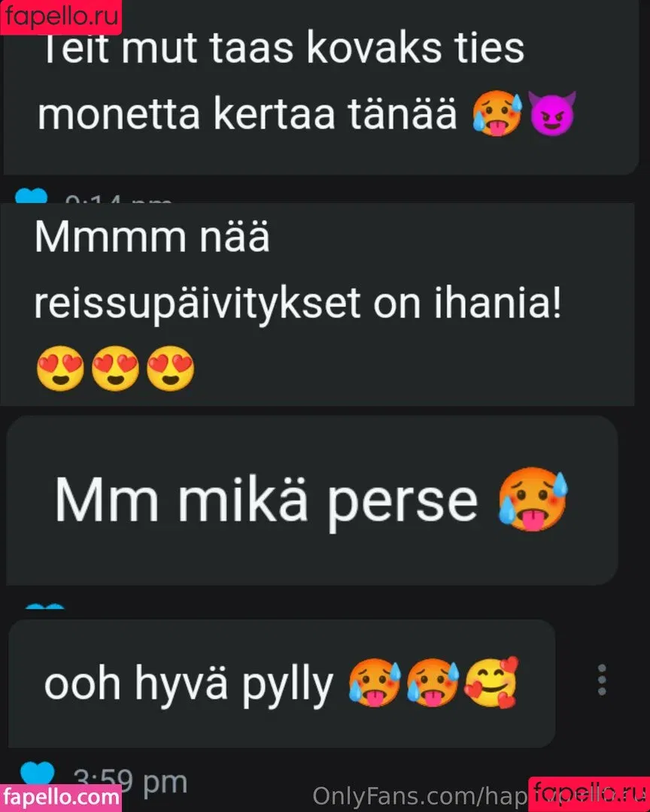
Task: Select the smiling face with hearts emoji
Action: click(x=491, y=683)
